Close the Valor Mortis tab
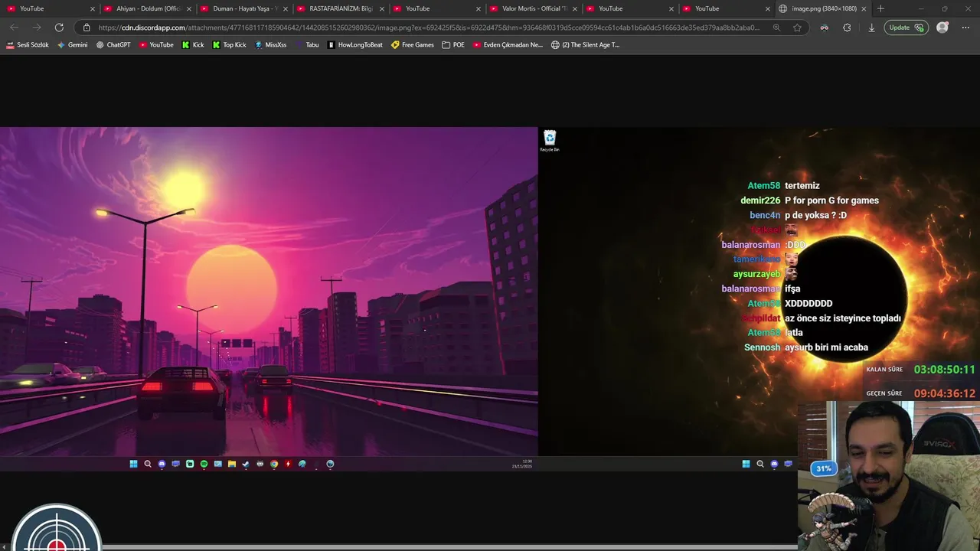 pos(575,8)
